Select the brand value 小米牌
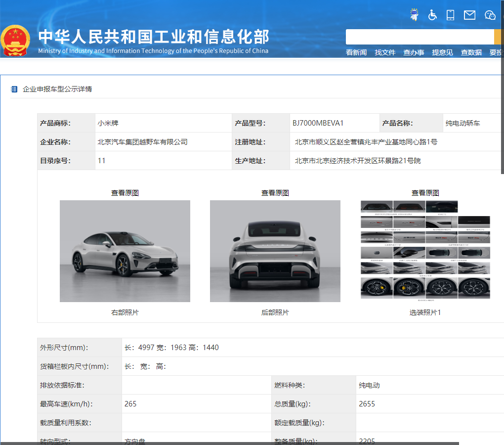 [108, 123]
